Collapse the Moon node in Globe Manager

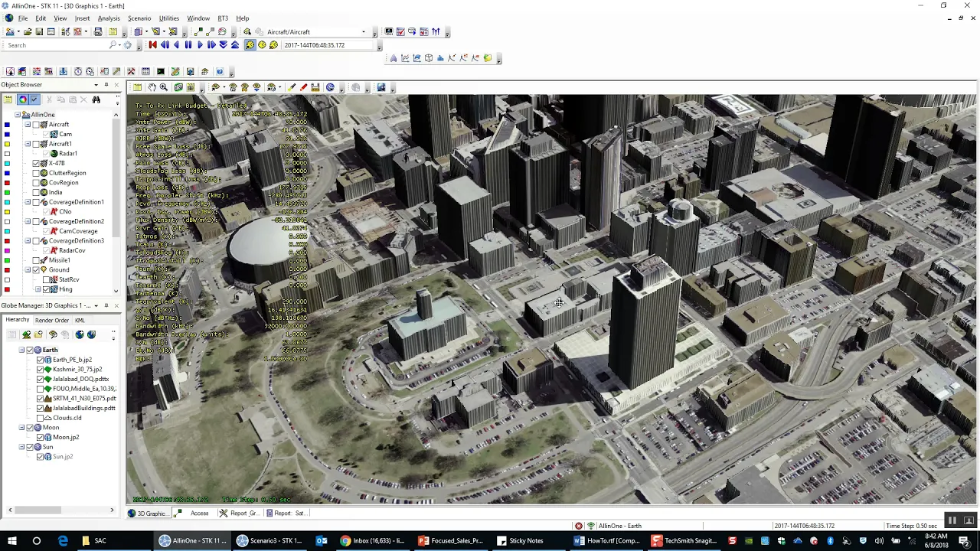coord(21,428)
